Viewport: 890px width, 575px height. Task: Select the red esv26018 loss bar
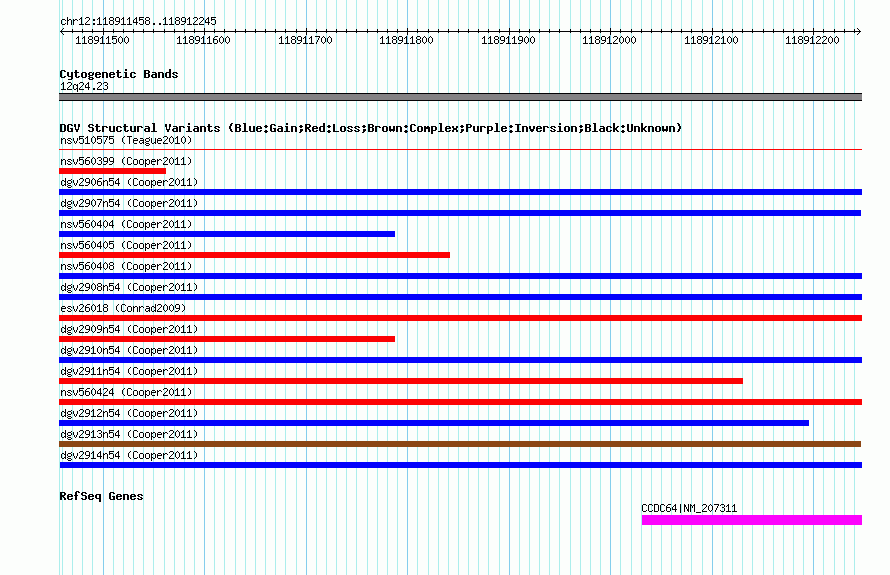click(460, 318)
